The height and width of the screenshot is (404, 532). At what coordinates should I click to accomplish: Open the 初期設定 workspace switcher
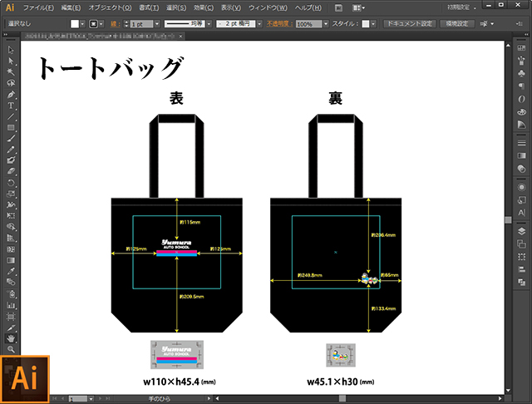(461, 7)
